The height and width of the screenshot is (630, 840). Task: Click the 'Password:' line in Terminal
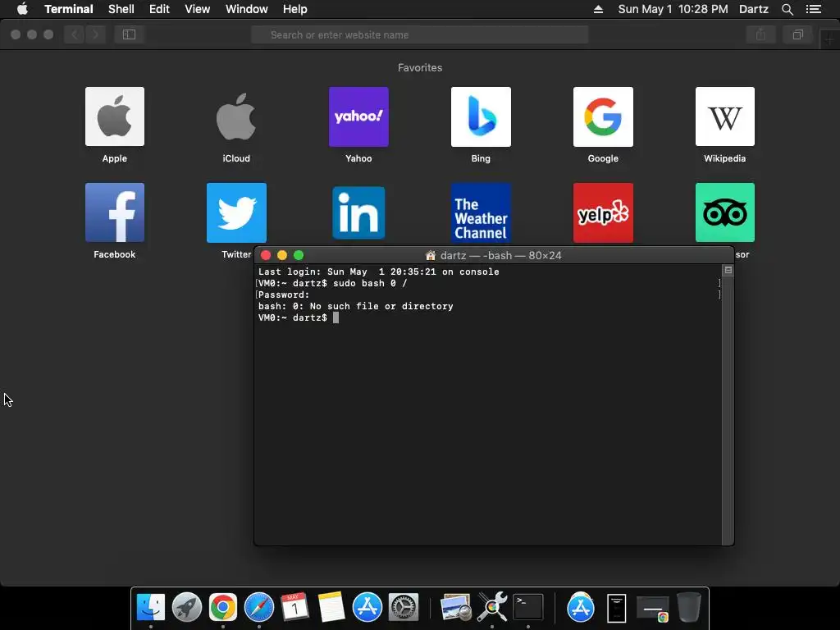284,294
